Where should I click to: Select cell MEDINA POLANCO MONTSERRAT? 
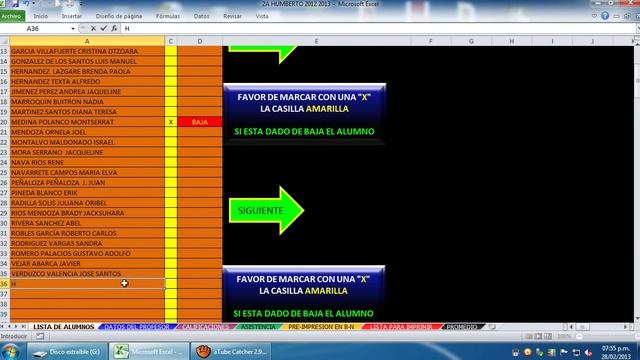(87, 122)
